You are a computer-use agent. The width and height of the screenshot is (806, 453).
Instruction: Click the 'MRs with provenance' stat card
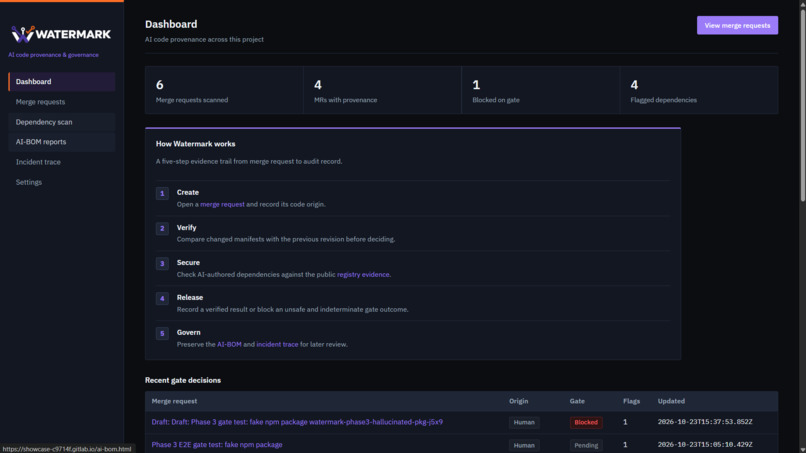coord(382,90)
